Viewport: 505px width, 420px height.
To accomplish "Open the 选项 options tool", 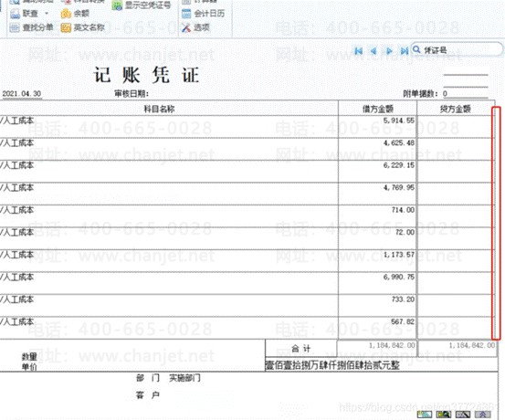I will [x=195, y=27].
